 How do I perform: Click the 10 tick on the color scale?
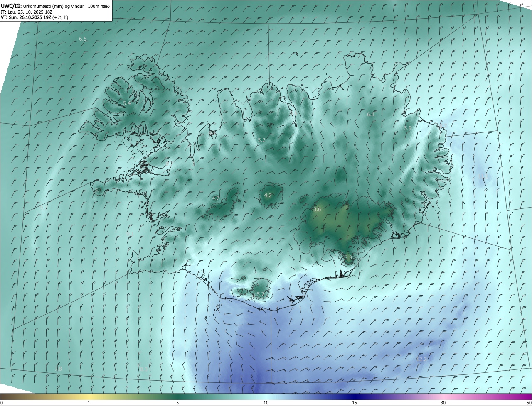tap(266, 403)
